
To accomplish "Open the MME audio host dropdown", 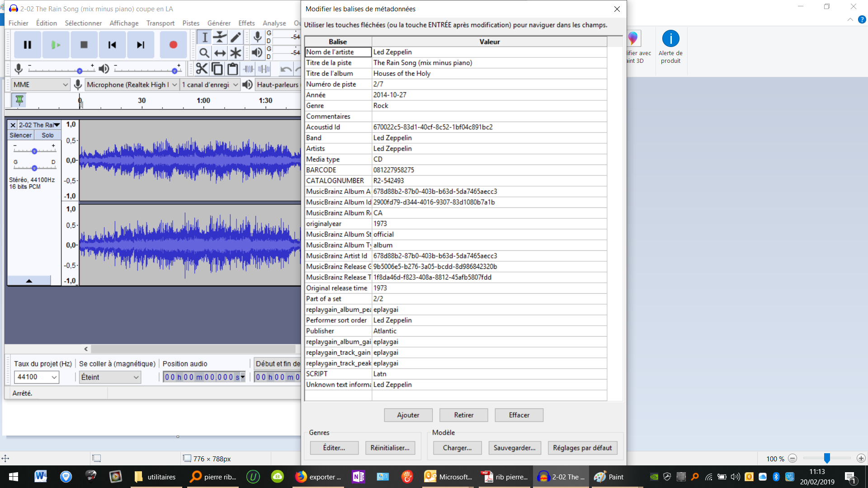I will [x=40, y=84].
